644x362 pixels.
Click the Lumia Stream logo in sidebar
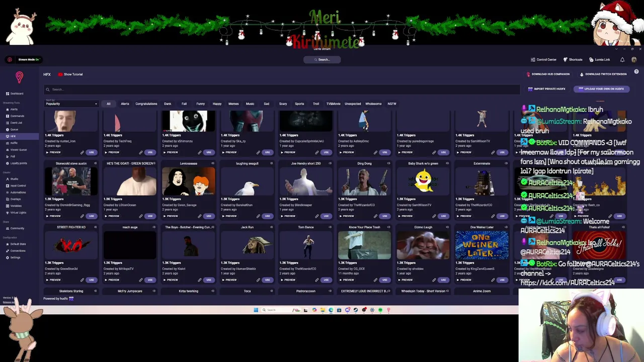(19, 76)
